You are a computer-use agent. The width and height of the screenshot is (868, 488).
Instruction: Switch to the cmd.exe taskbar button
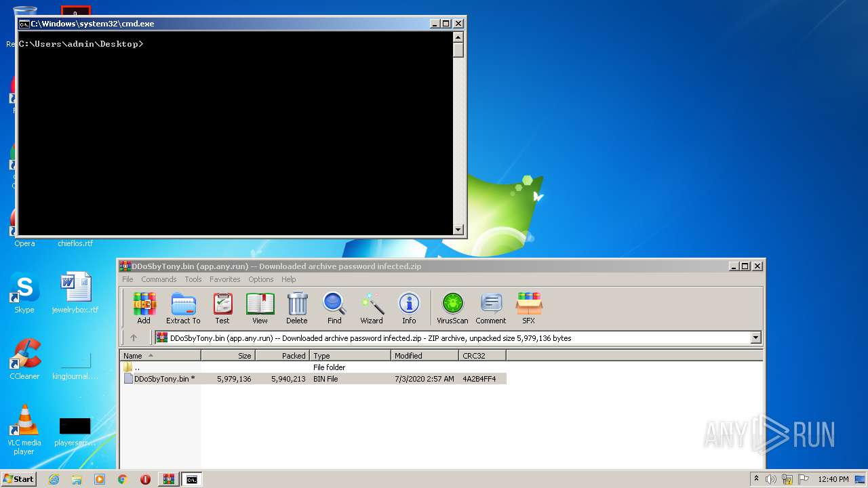tap(192, 479)
